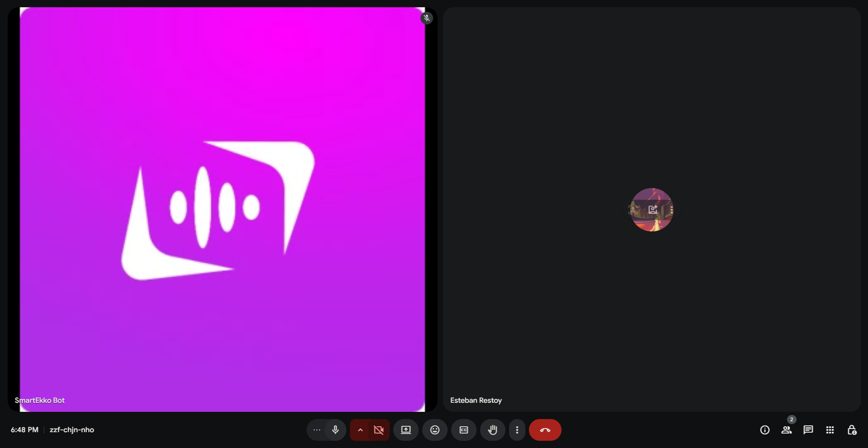Open the meeting details info panel

pos(764,430)
